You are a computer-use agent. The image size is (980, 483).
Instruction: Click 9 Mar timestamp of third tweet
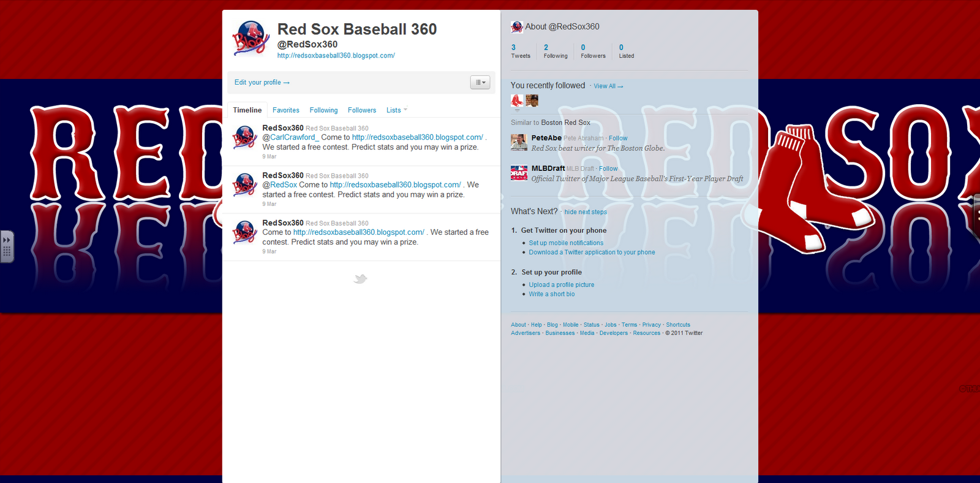click(269, 252)
